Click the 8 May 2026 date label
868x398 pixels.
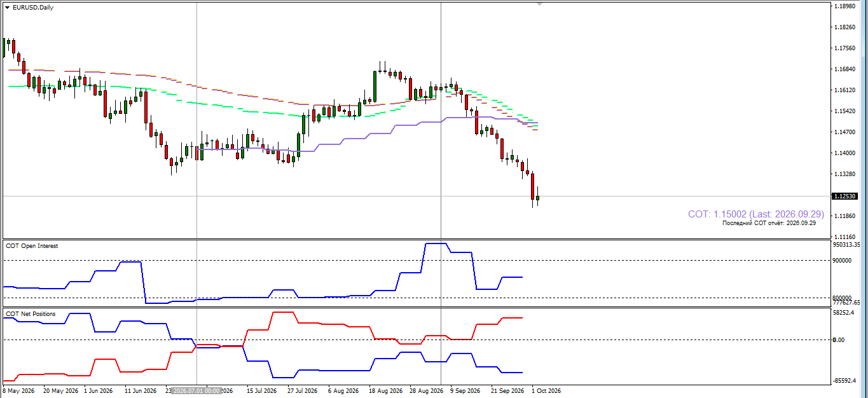(18, 391)
